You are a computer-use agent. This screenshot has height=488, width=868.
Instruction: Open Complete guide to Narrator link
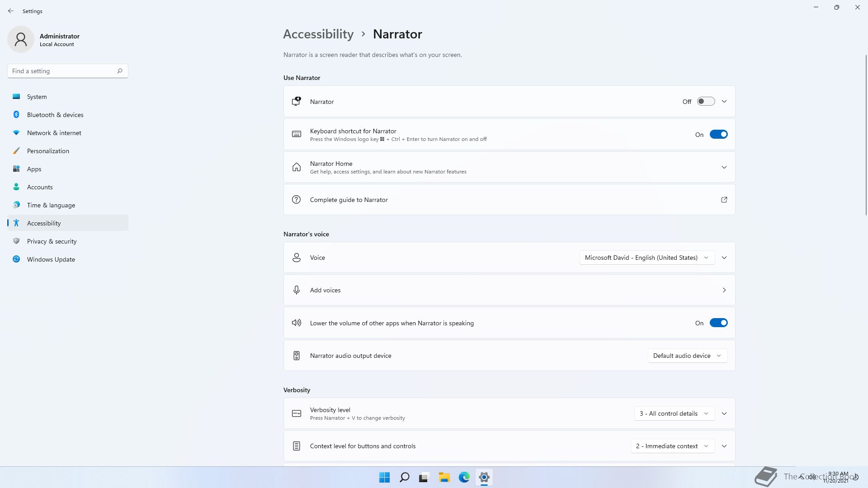(509, 200)
